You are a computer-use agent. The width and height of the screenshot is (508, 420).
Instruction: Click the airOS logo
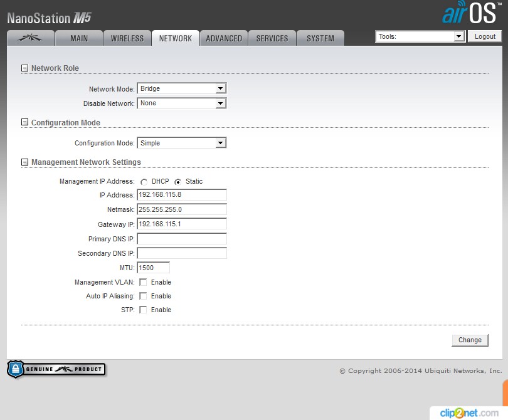point(472,13)
